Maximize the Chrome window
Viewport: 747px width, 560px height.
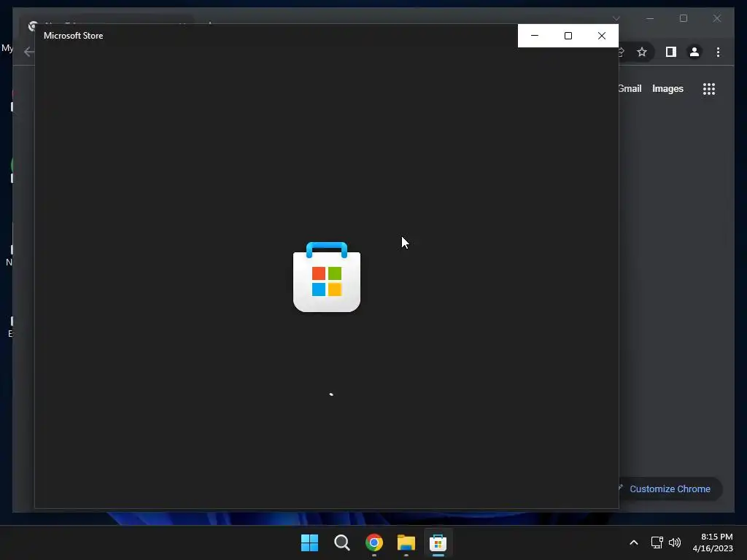pos(683,18)
